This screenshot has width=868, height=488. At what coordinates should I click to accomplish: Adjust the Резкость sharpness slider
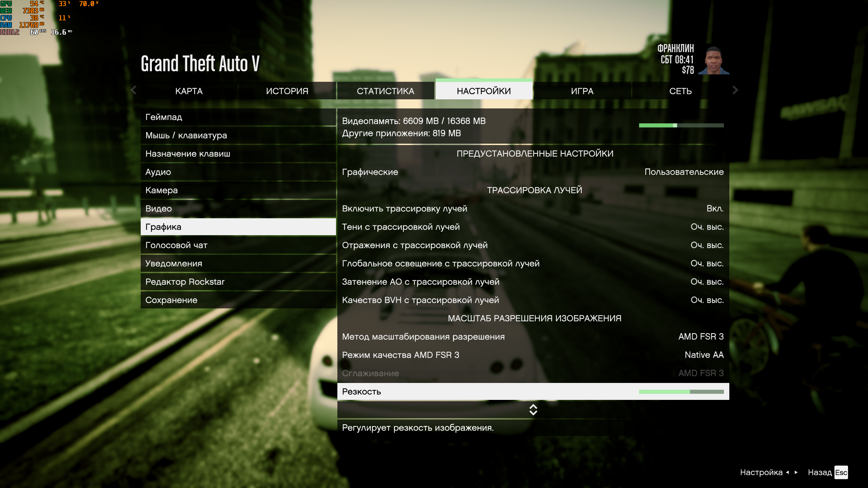pos(681,392)
